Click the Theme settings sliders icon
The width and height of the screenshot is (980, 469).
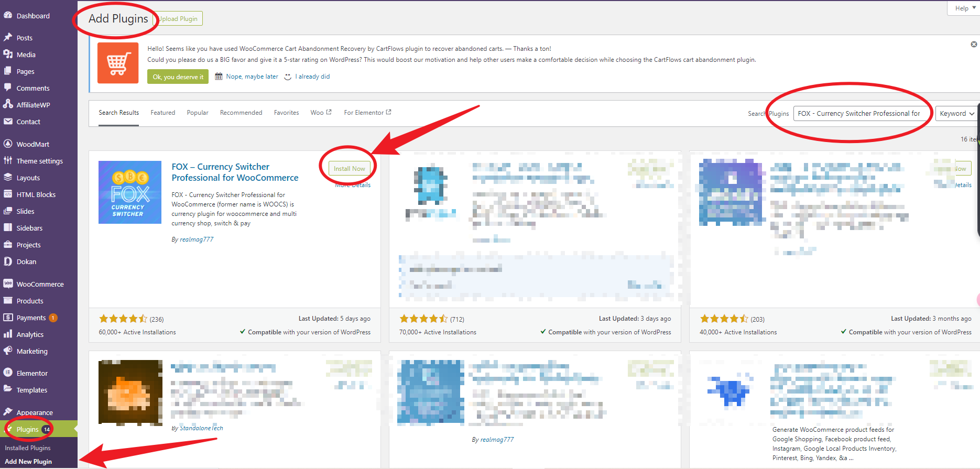tap(8, 161)
